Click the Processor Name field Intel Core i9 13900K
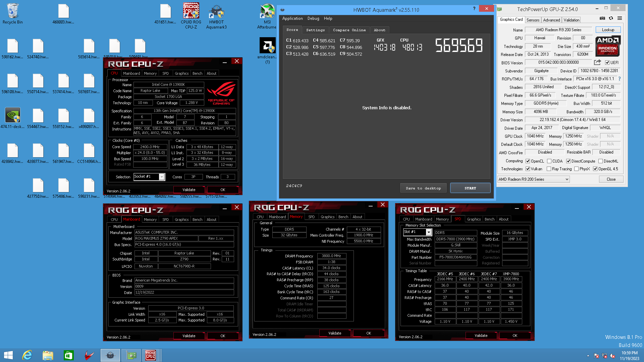This screenshot has width=644, height=362. [168, 84]
